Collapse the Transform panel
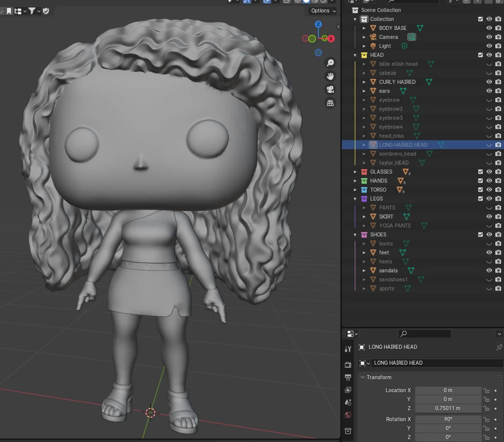 tap(363, 377)
